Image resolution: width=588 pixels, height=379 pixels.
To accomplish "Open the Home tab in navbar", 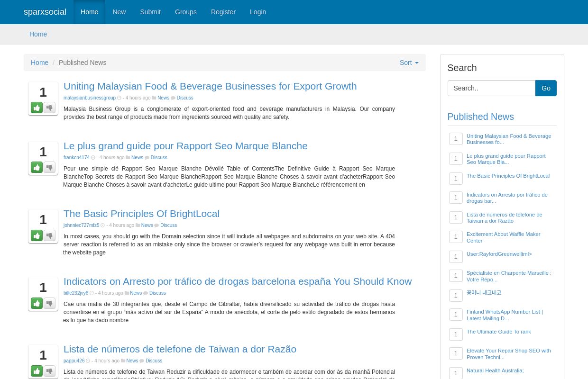I will [x=89, y=12].
